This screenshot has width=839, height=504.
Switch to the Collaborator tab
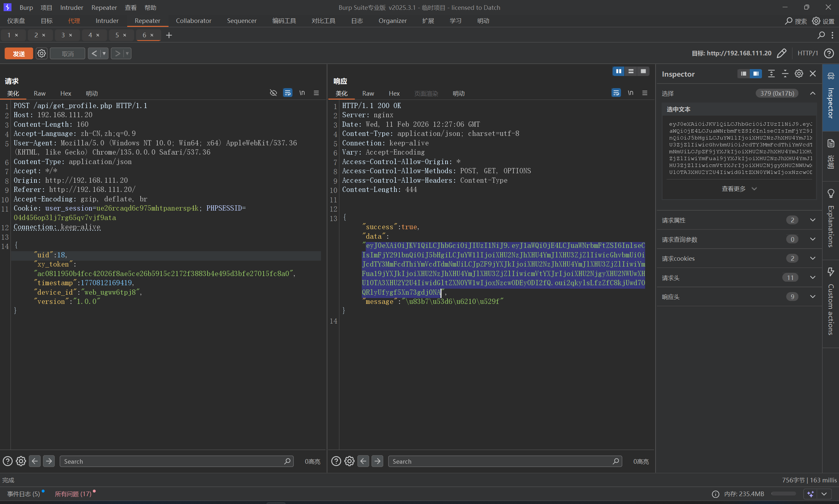coord(193,21)
